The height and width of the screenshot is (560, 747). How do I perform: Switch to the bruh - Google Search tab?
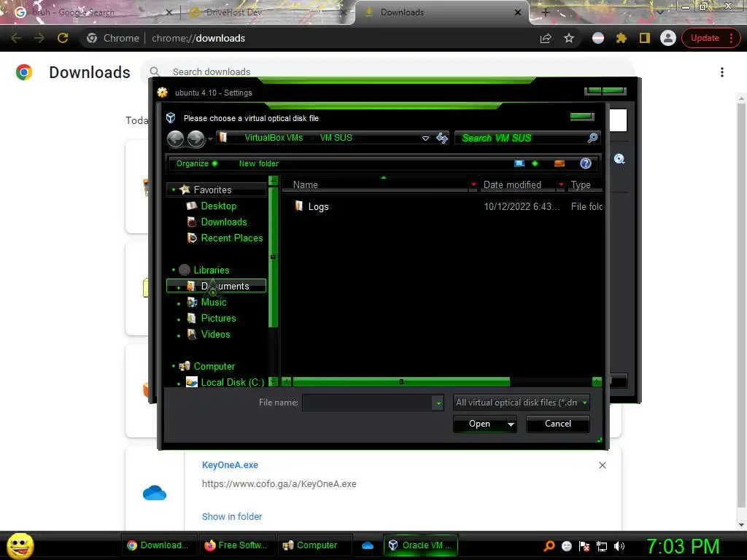pos(88,12)
